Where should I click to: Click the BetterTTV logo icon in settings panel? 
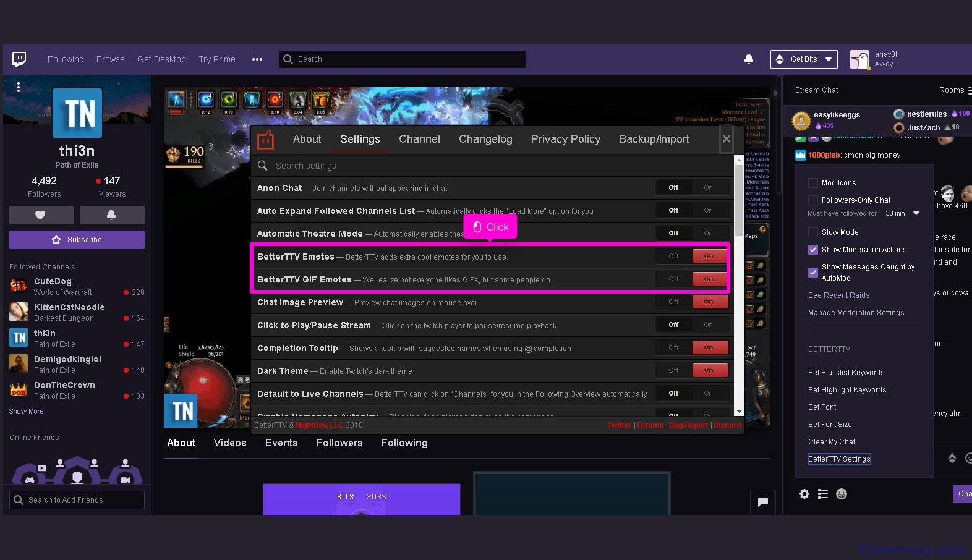pyautogui.click(x=266, y=140)
